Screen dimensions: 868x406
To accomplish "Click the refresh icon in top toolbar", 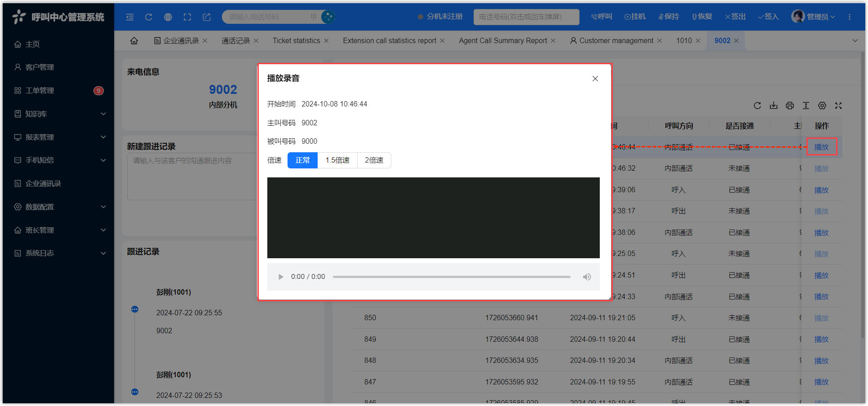I will 149,17.
